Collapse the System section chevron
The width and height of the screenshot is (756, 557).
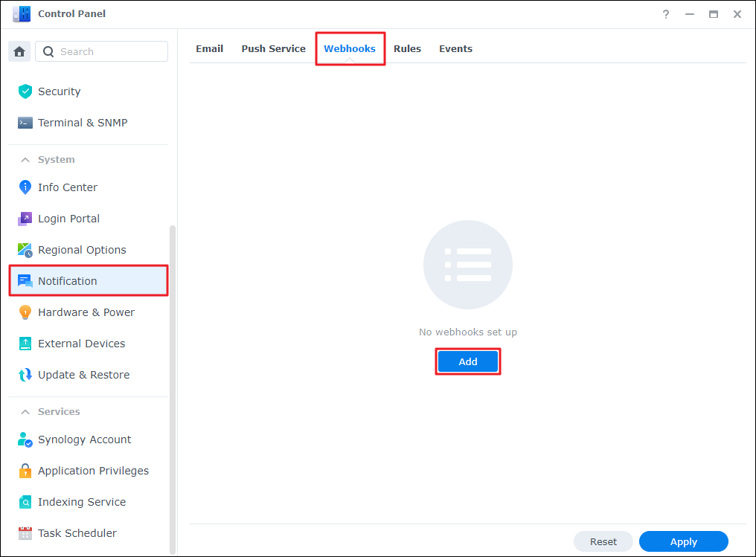[25, 159]
